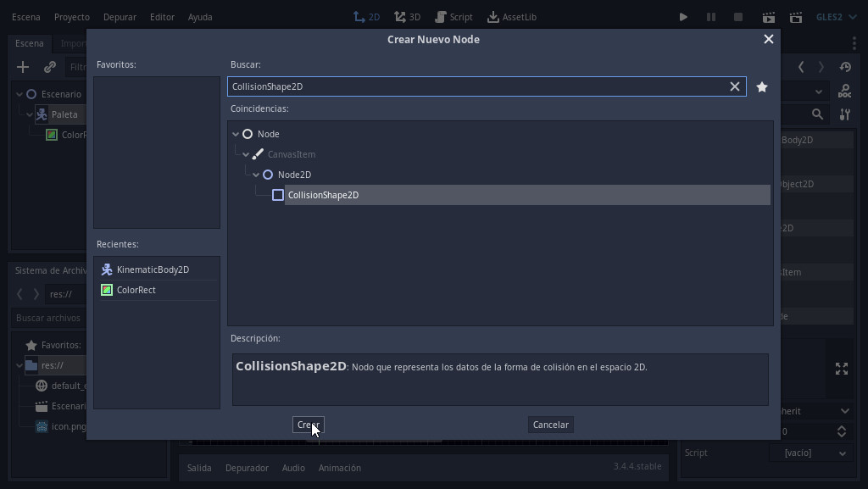Go forward in file system history
Viewport: 868px width, 489px height.
pos(36,294)
